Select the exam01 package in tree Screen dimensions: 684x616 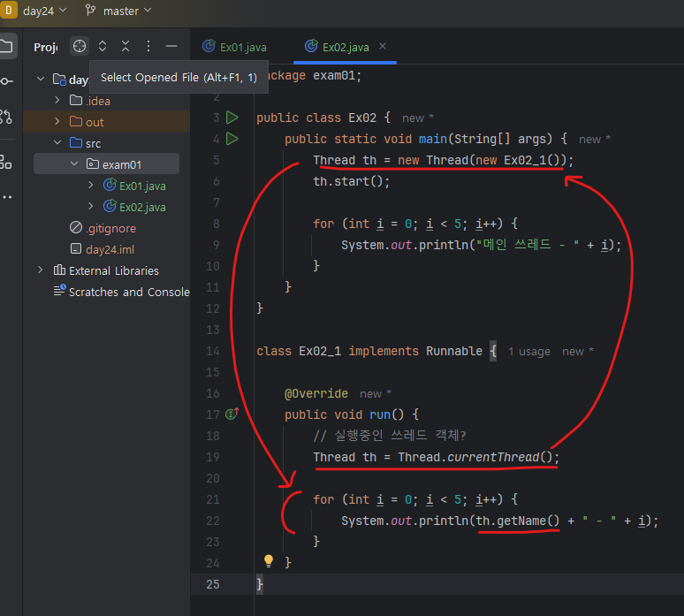pos(122,164)
